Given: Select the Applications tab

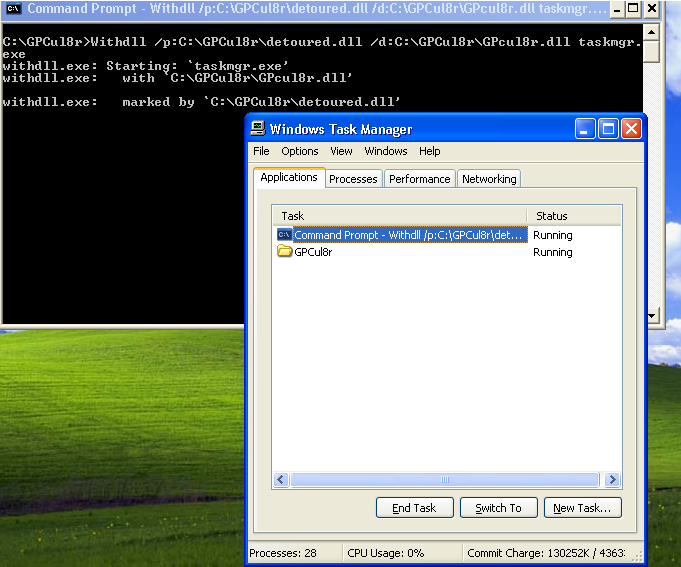Looking at the screenshot, I should 289,178.
